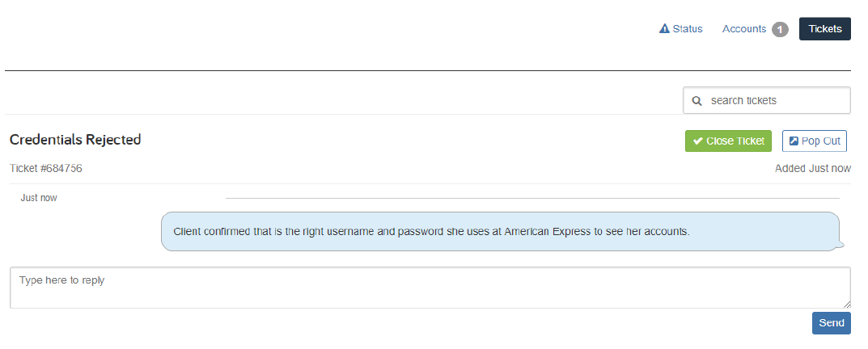This screenshot has height=349, width=868.
Task: Click the client confirmation message bubble
Action: tap(501, 232)
